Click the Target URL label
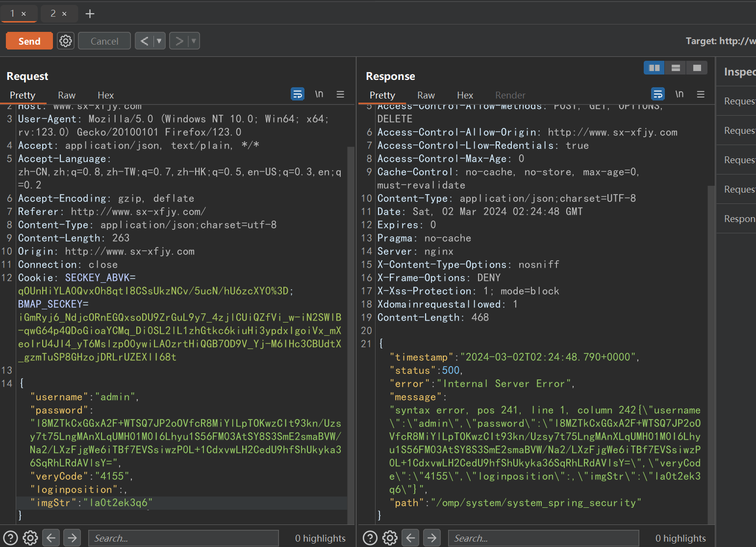756x547 pixels. [721, 41]
